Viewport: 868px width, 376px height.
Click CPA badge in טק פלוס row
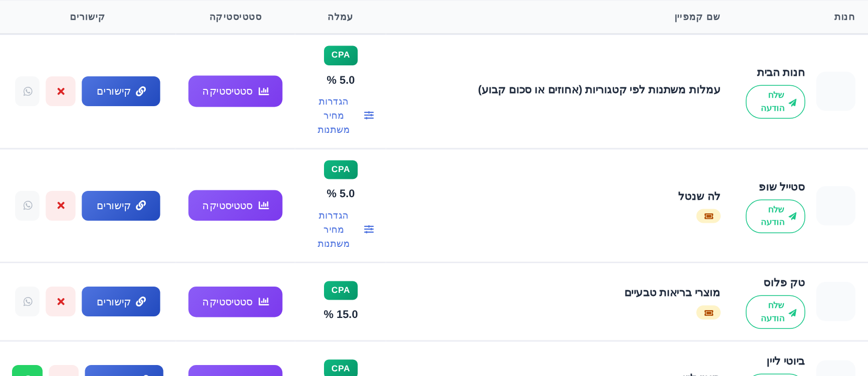(x=341, y=290)
